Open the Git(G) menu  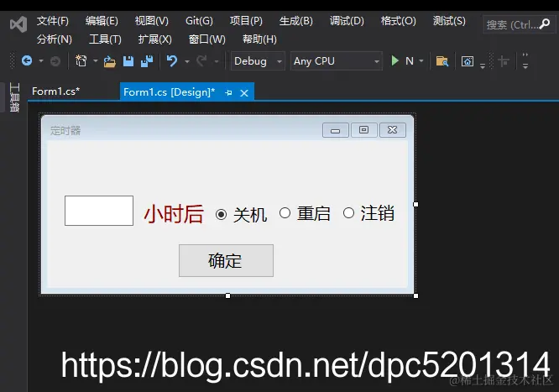(199, 21)
